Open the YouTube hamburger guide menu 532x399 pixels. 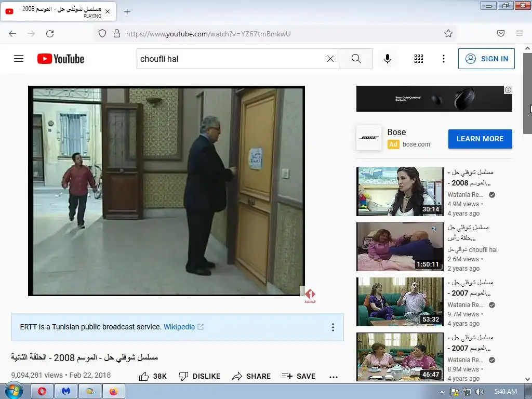coord(19,59)
